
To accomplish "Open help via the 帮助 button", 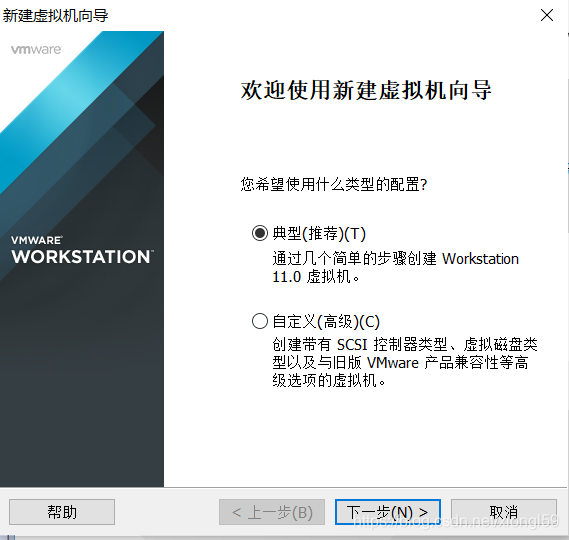I will coord(62,512).
